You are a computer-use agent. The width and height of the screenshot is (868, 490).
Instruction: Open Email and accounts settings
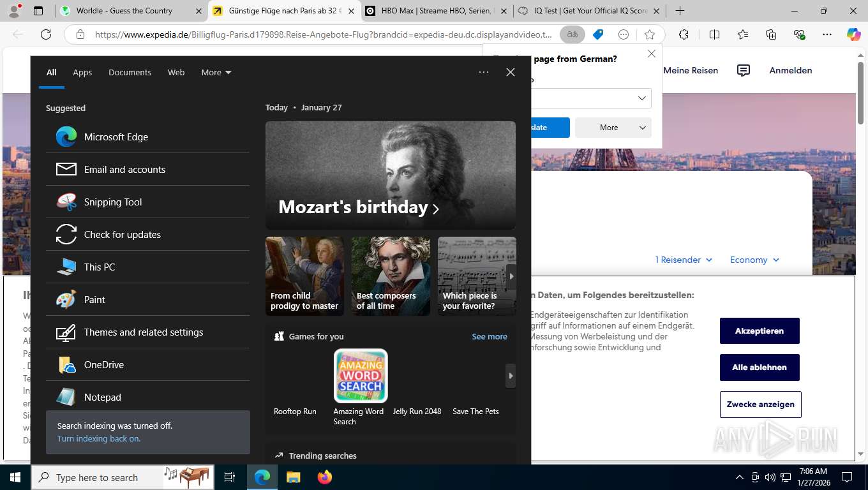click(x=147, y=169)
